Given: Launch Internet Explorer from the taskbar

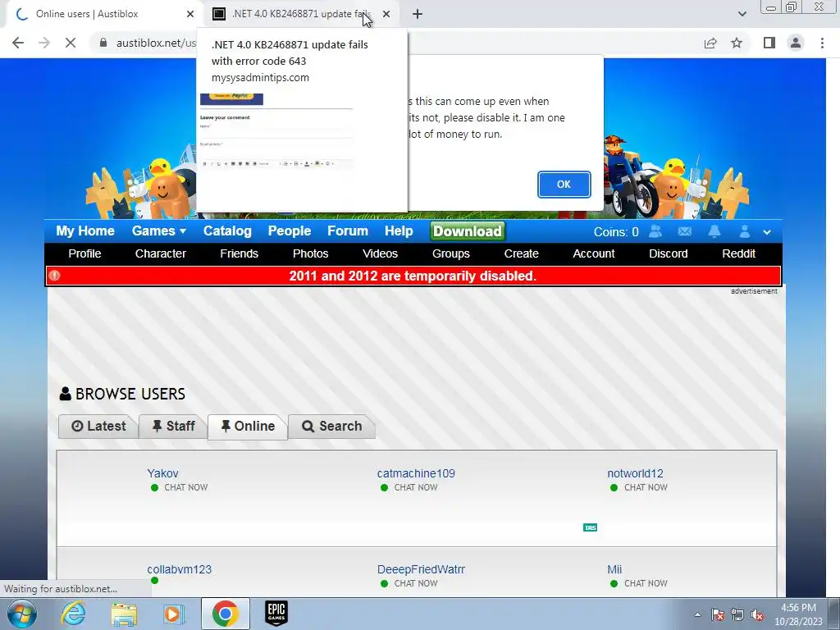Looking at the screenshot, I should 73,614.
